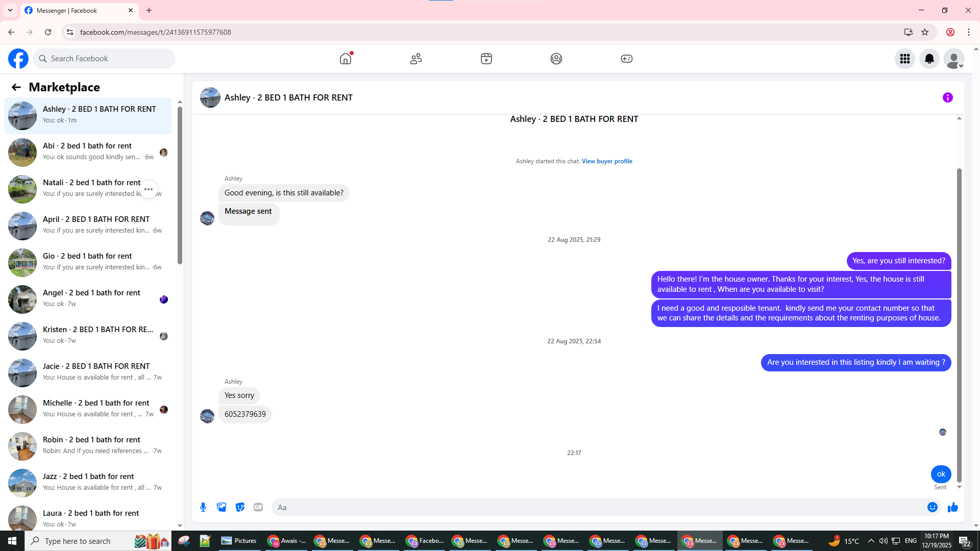Open the Chrome tab search dropdown
Viewport: 980px width, 551px height.
point(10,10)
